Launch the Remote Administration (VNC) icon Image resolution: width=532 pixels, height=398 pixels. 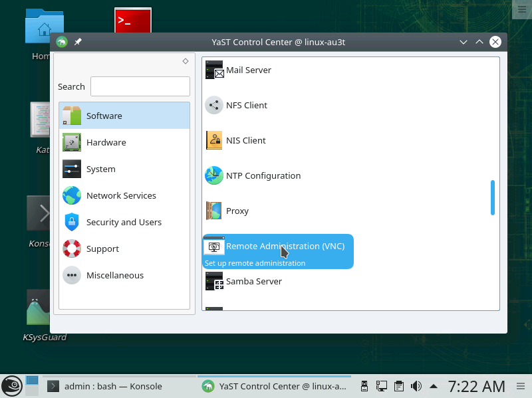click(214, 246)
